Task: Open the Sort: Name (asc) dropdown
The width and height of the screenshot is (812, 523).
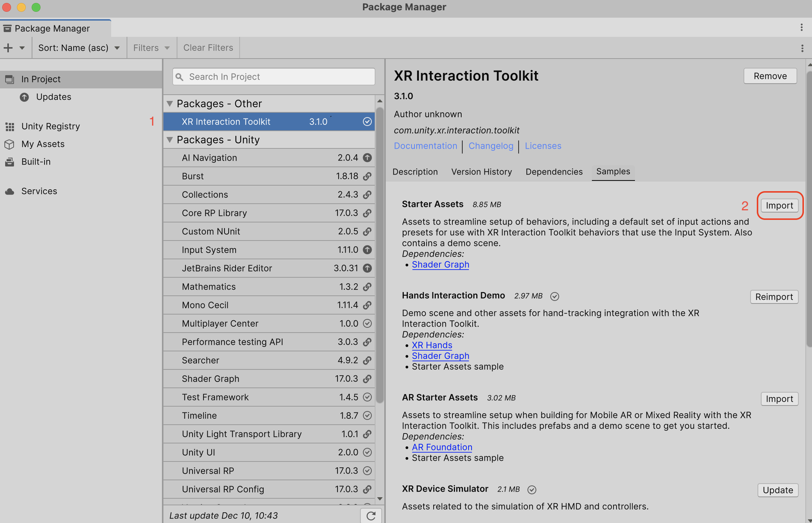Action: 79,48
